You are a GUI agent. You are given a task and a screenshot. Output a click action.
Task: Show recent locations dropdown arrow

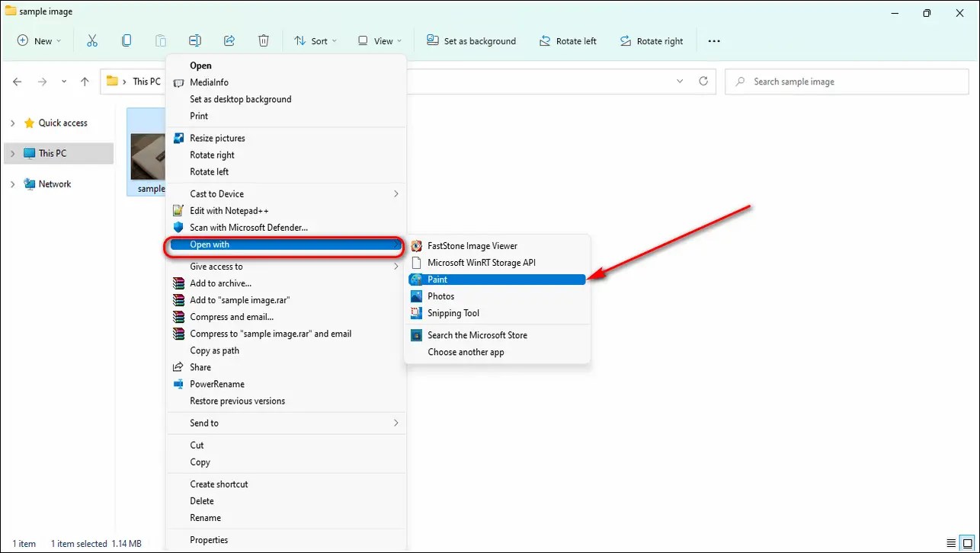point(64,82)
